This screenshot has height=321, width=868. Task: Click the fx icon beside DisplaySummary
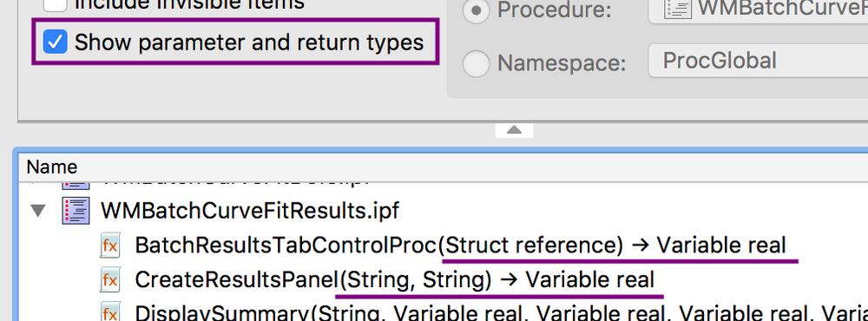click(x=110, y=312)
